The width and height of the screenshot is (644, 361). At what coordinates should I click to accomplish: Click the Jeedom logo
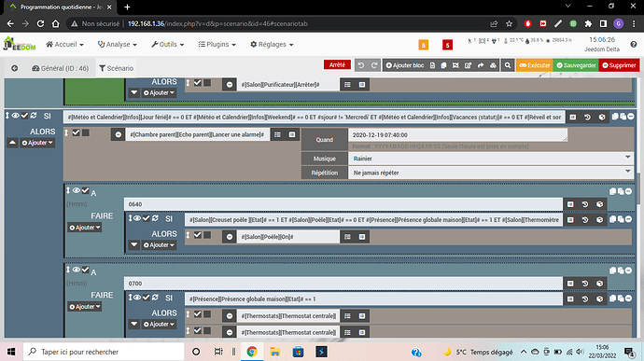20,44
